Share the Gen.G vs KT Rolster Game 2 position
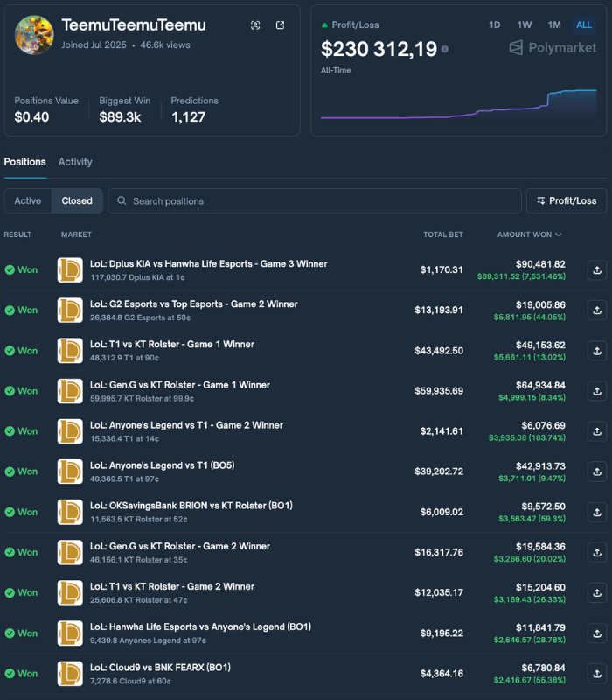The height and width of the screenshot is (700, 612). pos(597,552)
